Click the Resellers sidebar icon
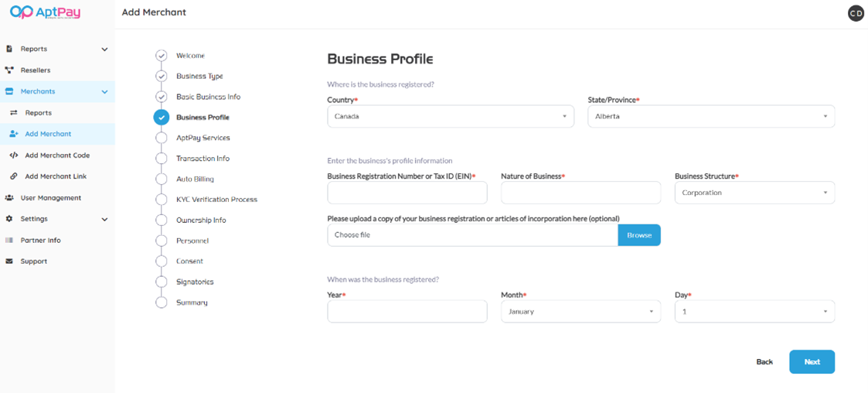This screenshot has width=868, height=393. 9,70
